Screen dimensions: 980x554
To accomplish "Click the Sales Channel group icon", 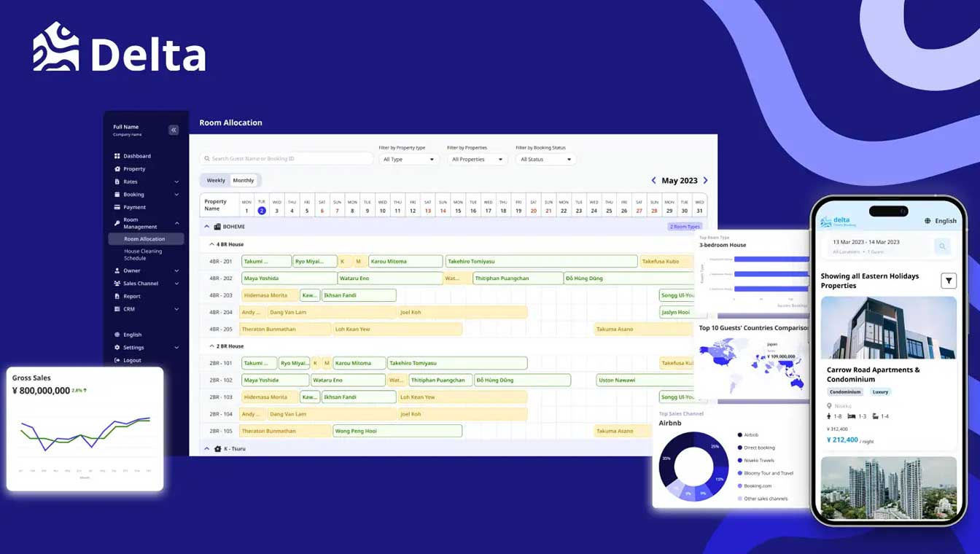I will [117, 284].
